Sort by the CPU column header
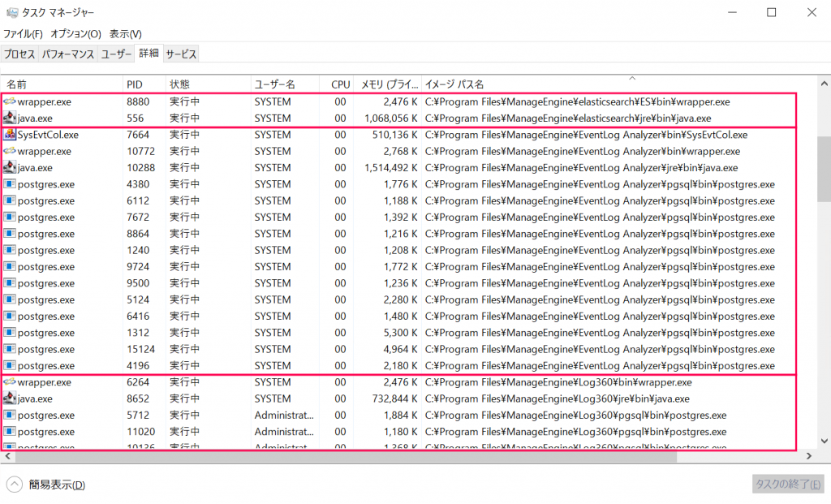 pos(337,84)
